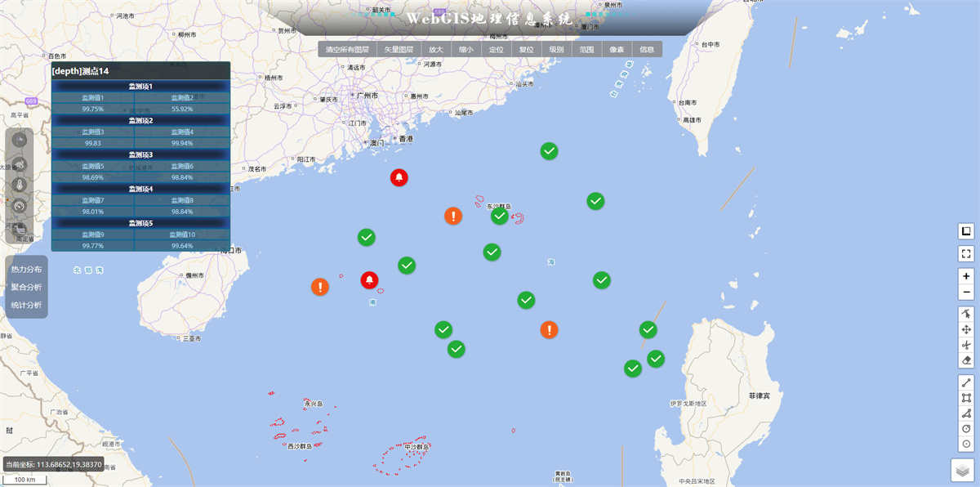Select the polygon node draw tool
980x487 pixels.
(966, 413)
